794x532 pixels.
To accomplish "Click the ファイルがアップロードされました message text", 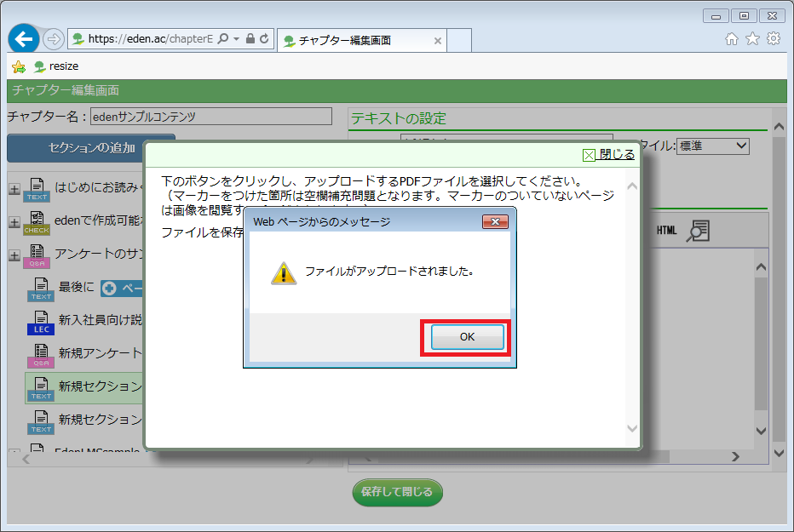I will (x=388, y=271).
